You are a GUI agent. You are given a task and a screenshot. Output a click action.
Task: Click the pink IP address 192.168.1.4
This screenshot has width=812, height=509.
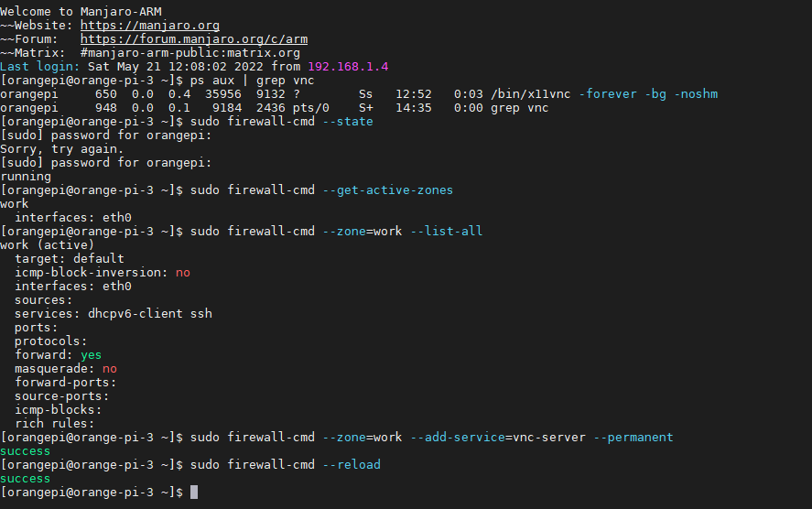348,67
